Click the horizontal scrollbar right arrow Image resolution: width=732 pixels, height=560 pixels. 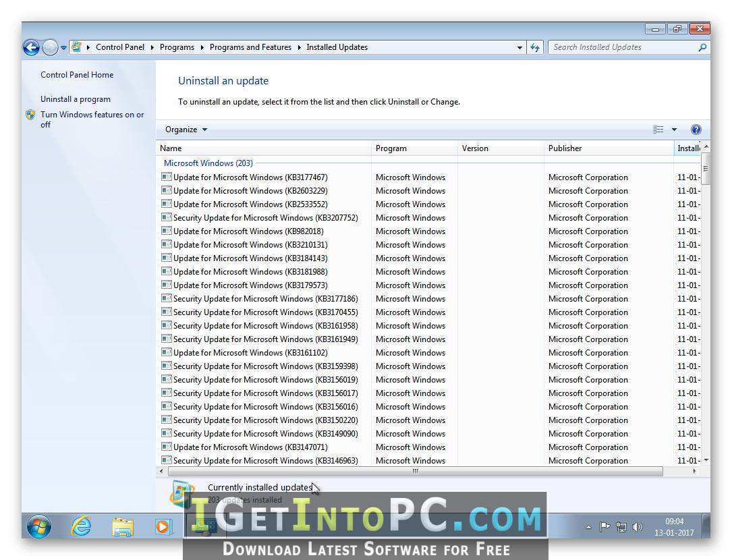695,471
